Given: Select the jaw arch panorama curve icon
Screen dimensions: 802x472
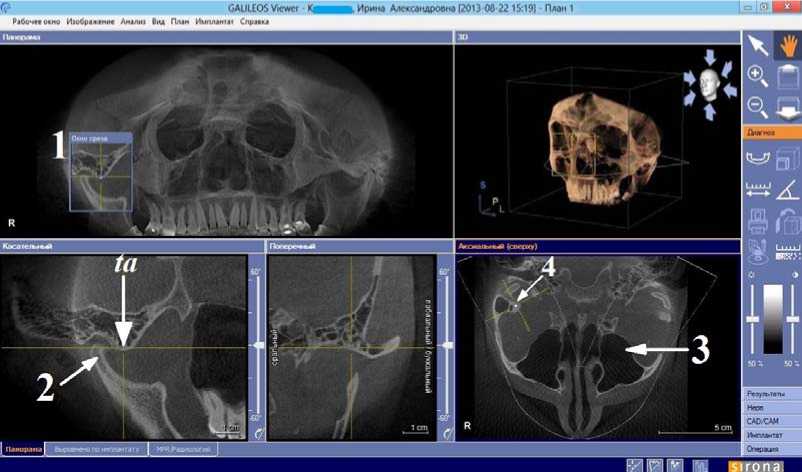Looking at the screenshot, I should [758, 159].
